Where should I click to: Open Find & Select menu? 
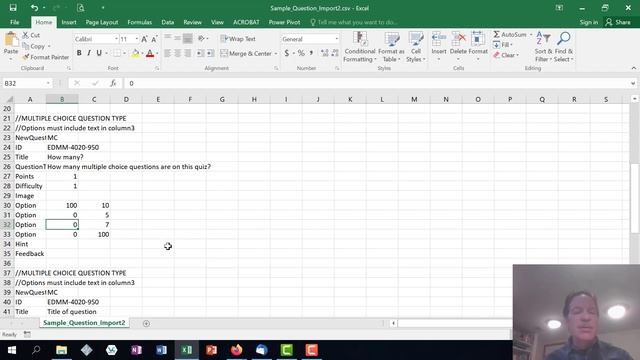tap(564, 47)
